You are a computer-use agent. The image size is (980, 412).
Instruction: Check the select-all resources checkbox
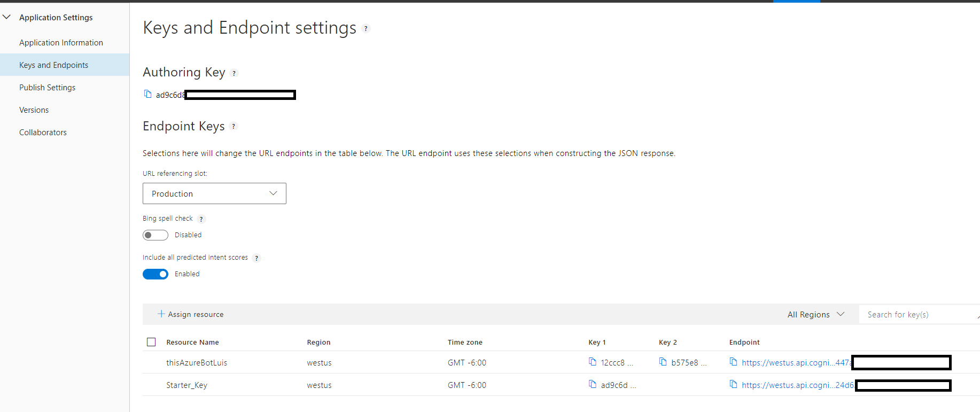(151, 342)
